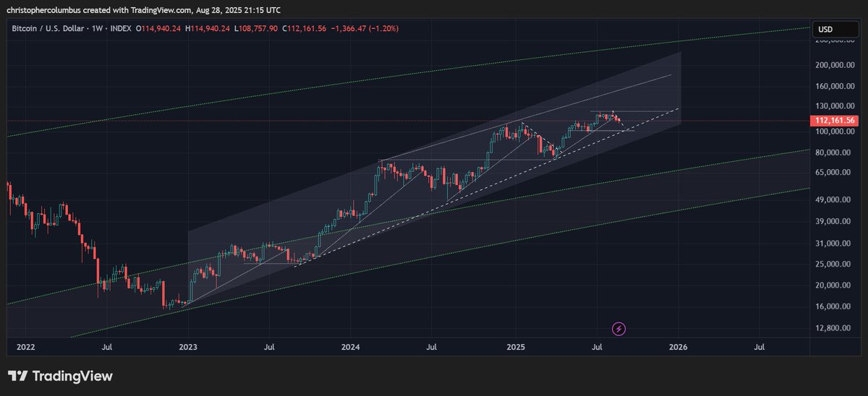Click the 39,000.00 price axis label

pyautogui.click(x=834, y=222)
